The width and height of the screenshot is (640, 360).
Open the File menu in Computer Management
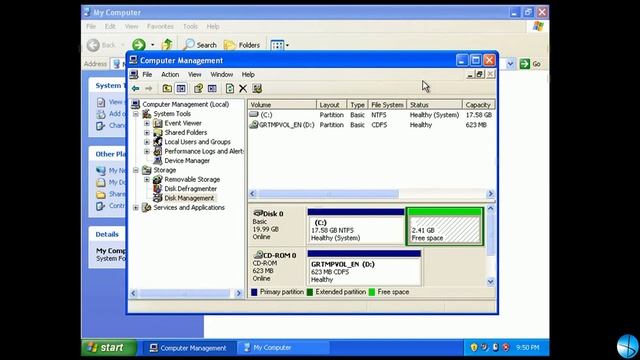[147, 74]
